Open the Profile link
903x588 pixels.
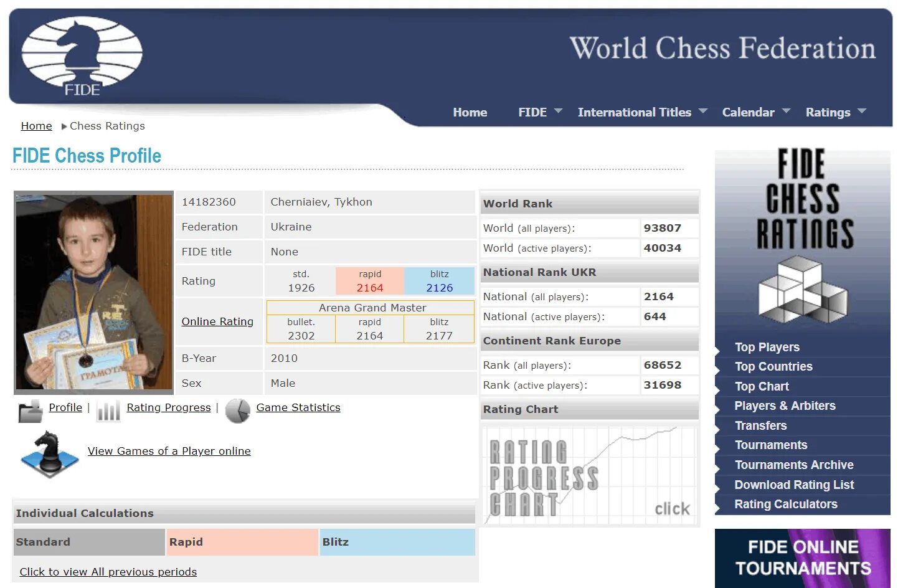click(x=65, y=407)
